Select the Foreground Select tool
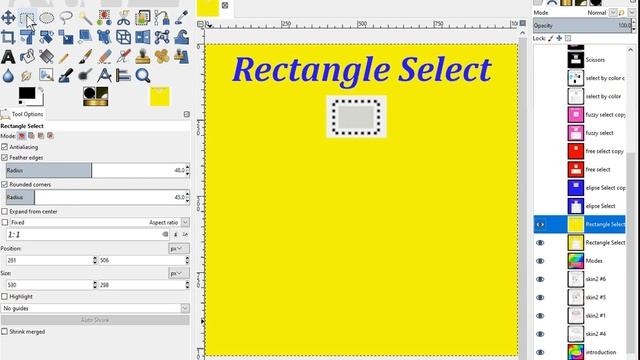640x360 pixels. click(x=143, y=18)
